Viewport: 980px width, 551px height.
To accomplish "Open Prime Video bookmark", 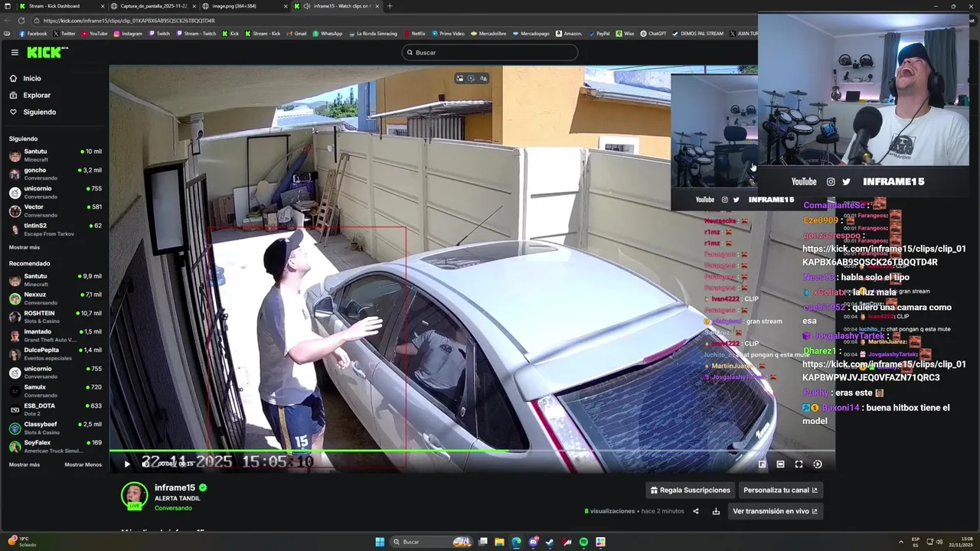I will [x=448, y=34].
